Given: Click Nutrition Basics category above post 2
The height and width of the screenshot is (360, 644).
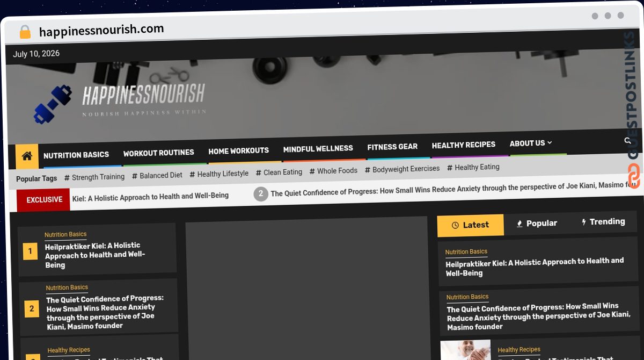Looking at the screenshot, I should [x=67, y=287].
